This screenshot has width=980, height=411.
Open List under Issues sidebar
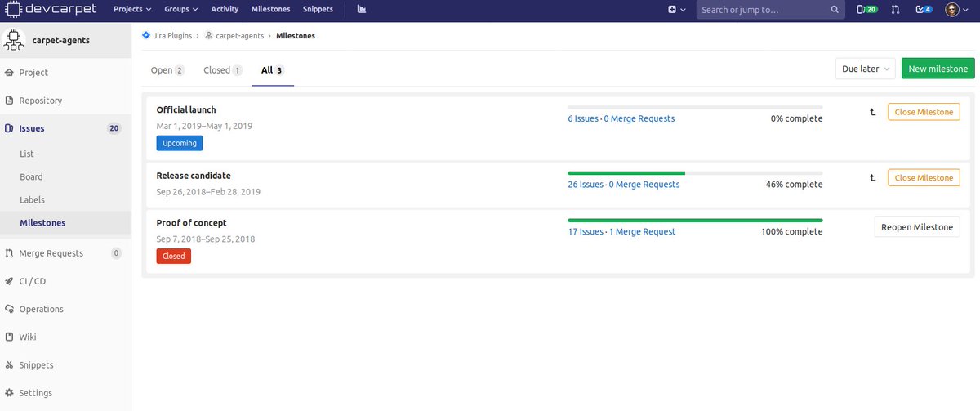pyautogui.click(x=27, y=154)
